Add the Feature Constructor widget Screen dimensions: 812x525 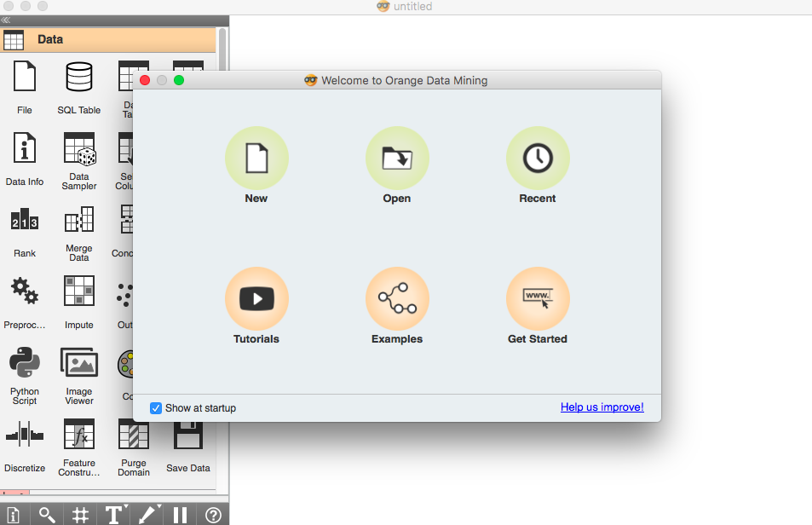pos(78,447)
